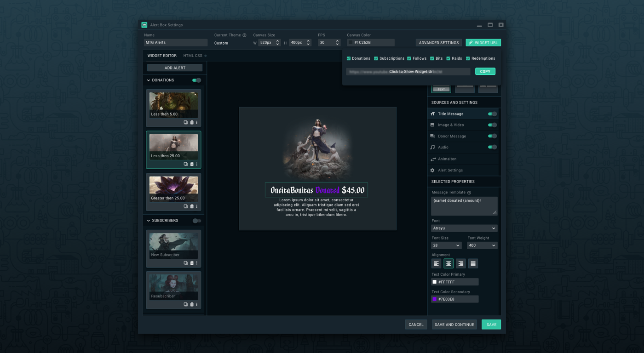Viewport: 644px width, 353px height.
Task: Delete the 'Less then 25.00' donation alert
Action: pos(192,164)
